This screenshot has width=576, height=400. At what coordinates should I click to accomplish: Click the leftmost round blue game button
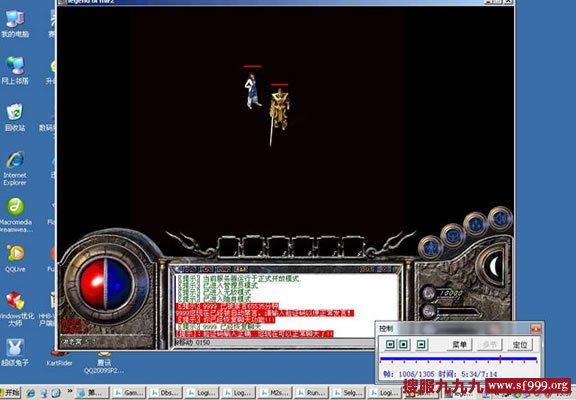430,248
